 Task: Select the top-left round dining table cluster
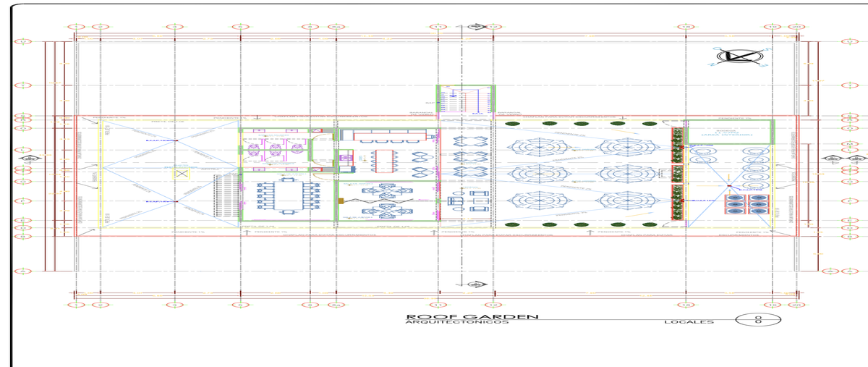[534, 147]
